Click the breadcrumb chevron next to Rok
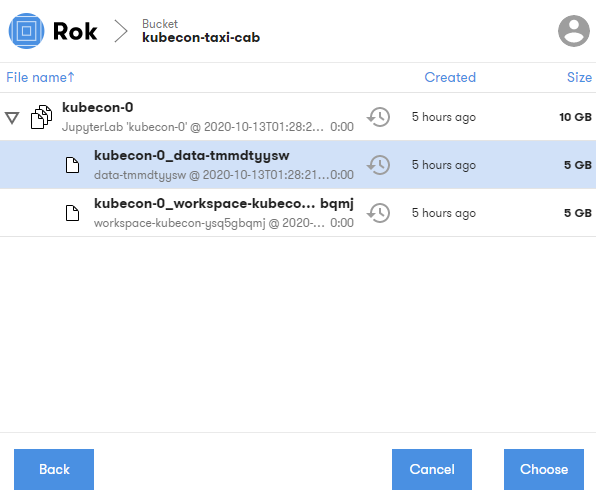Screen dimensions: 596x498 click(x=121, y=31)
